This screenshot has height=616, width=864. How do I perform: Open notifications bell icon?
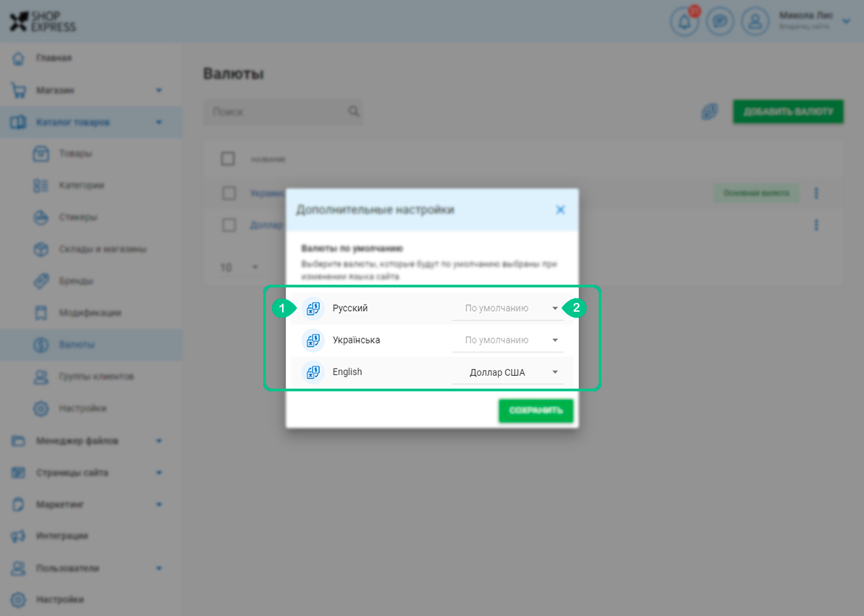(x=684, y=22)
